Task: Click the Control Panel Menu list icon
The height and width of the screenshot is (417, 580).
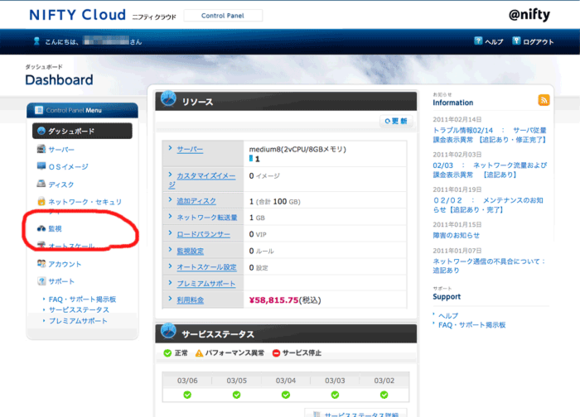Action: click(39, 110)
